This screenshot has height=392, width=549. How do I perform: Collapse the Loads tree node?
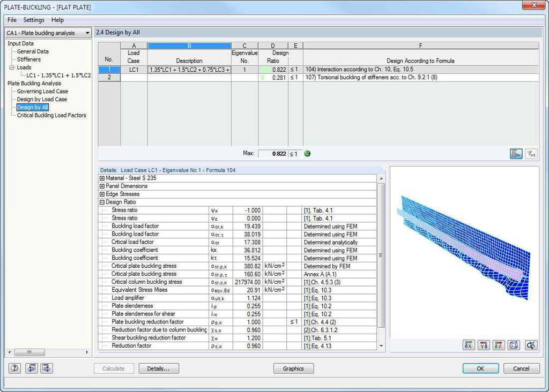coord(12,67)
